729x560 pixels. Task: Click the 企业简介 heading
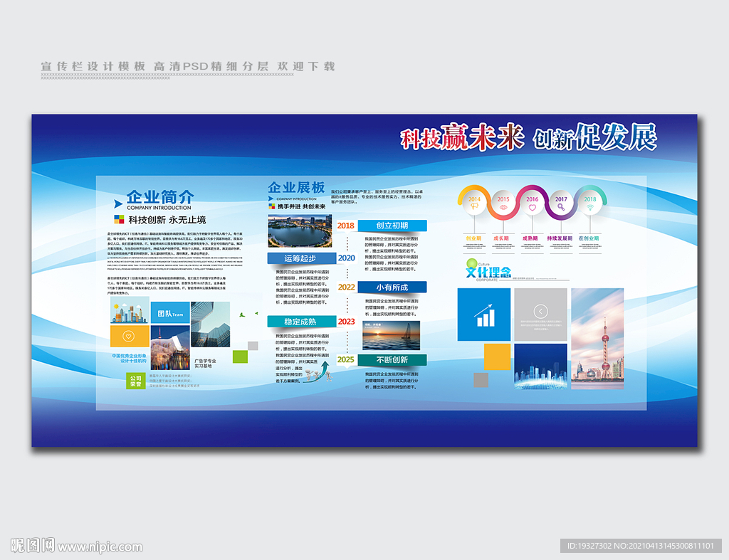coord(160,196)
